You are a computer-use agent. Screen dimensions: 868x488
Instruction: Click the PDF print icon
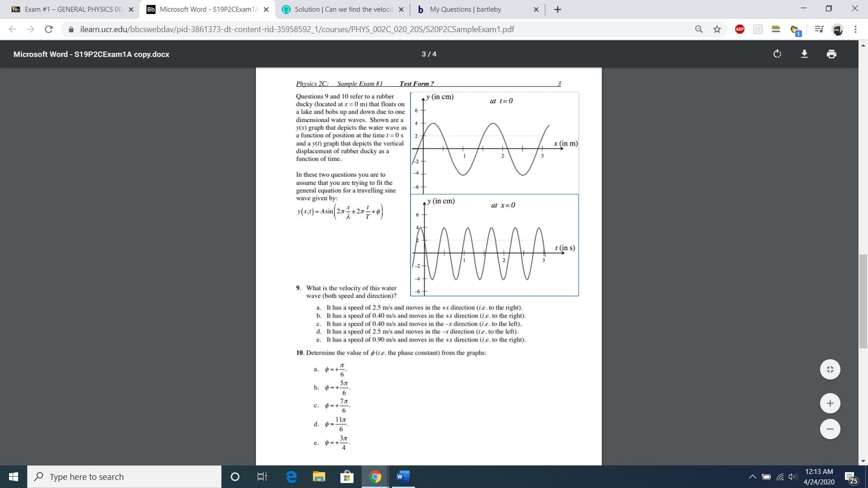click(832, 54)
